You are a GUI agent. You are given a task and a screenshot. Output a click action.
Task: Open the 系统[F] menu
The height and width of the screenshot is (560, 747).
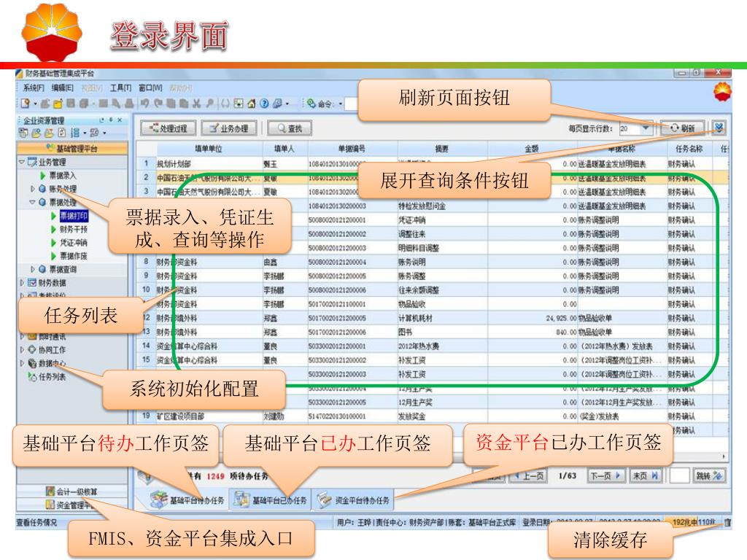(34, 88)
